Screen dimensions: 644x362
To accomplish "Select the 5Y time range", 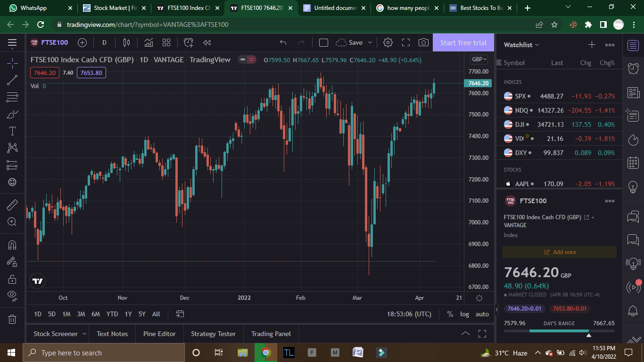I will click(142, 314).
